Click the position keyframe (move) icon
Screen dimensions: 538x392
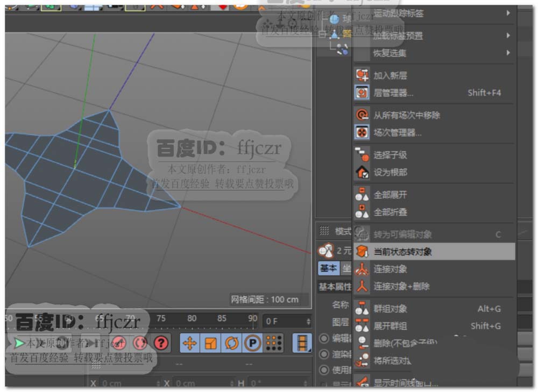click(x=189, y=343)
